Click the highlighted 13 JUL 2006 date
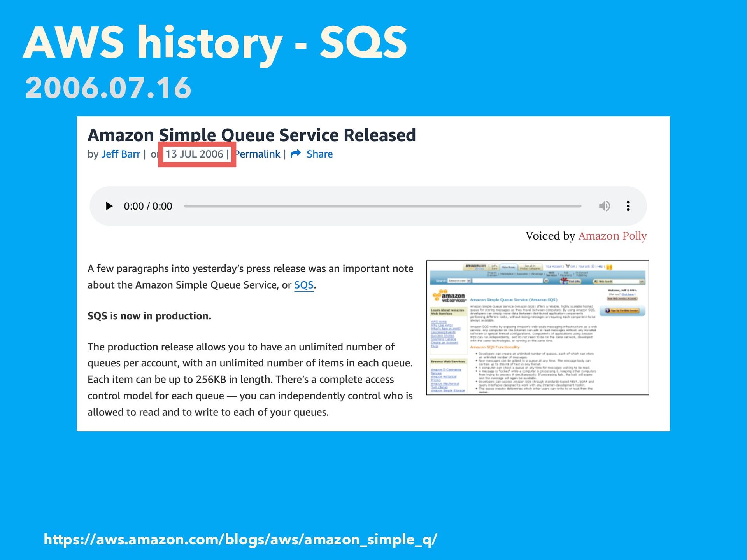747x560 pixels. 195,154
